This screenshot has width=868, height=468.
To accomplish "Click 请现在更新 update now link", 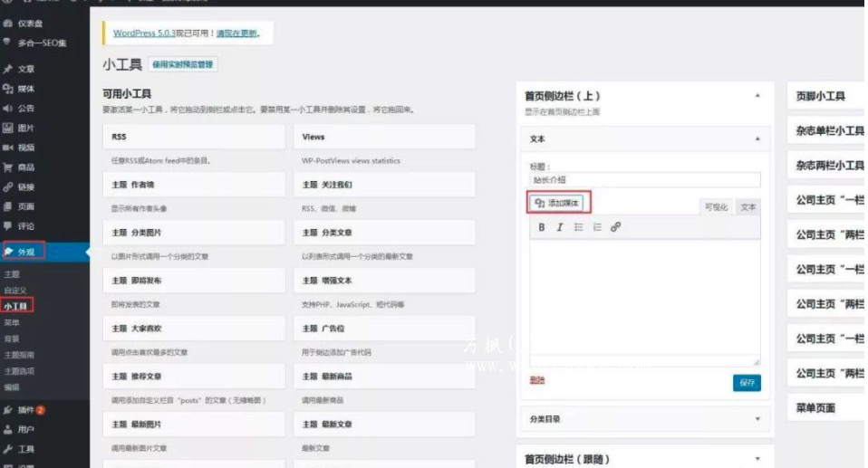I will pyautogui.click(x=236, y=33).
